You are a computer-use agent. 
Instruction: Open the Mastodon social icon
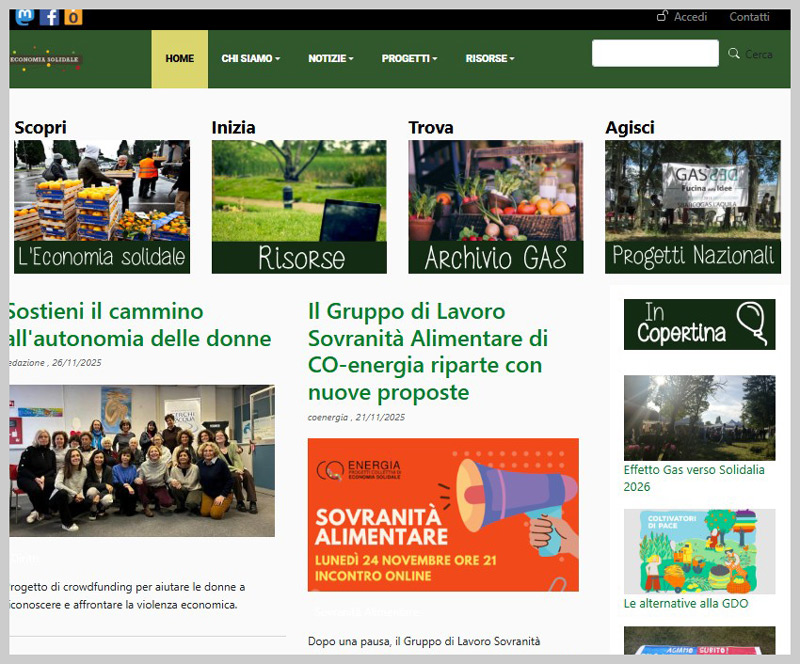point(24,17)
